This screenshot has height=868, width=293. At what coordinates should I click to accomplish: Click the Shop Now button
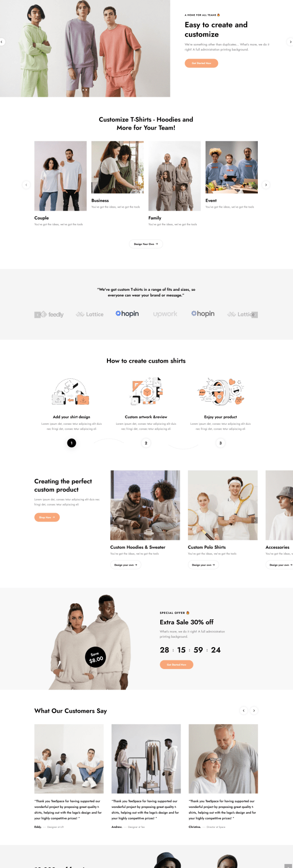tap(47, 517)
